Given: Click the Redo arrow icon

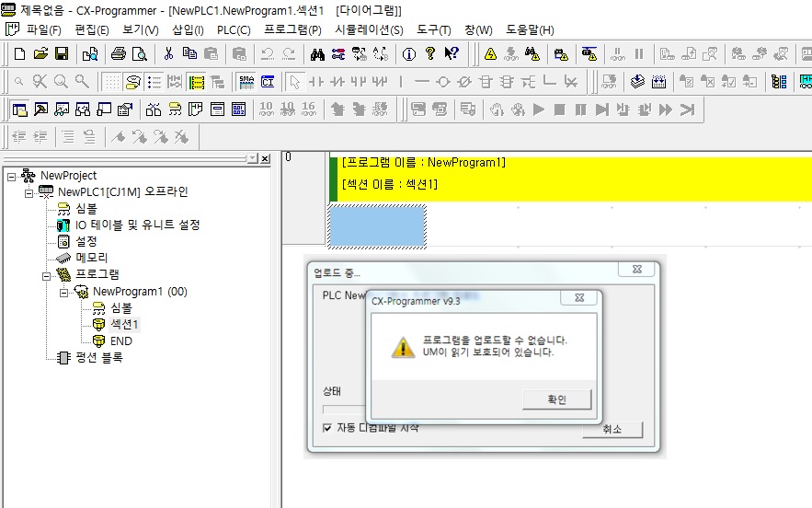Looking at the screenshot, I should pos(289,54).
